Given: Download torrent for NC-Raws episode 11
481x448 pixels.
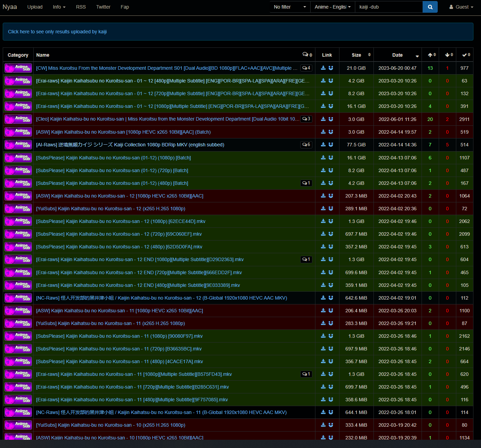Looking at the screenshot, I should [x=323, y=412].
